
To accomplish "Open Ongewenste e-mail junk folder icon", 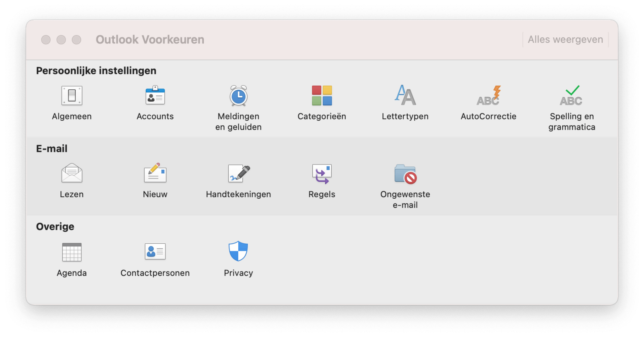I will coord(405,174).
